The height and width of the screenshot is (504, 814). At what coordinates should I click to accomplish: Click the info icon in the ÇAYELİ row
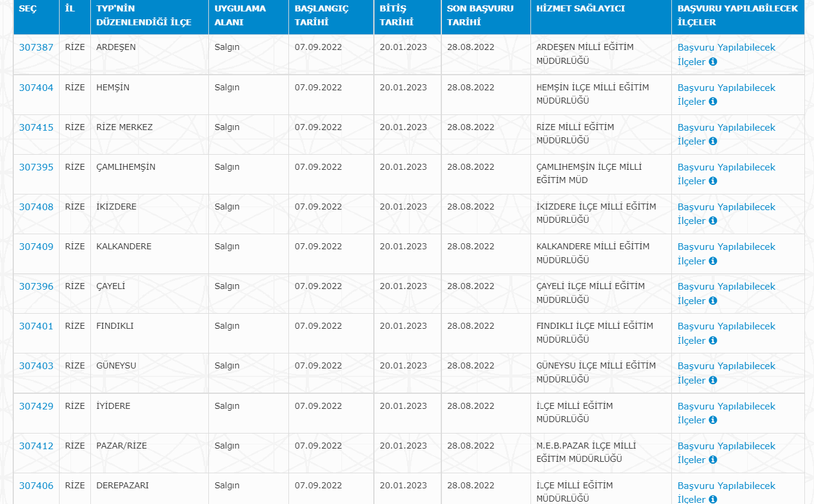point(713,301)
